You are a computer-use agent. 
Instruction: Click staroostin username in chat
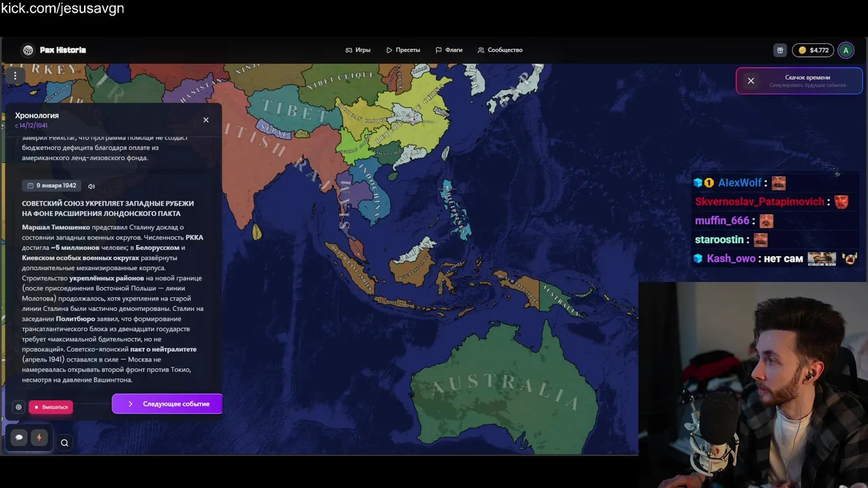tap(719, 240)
